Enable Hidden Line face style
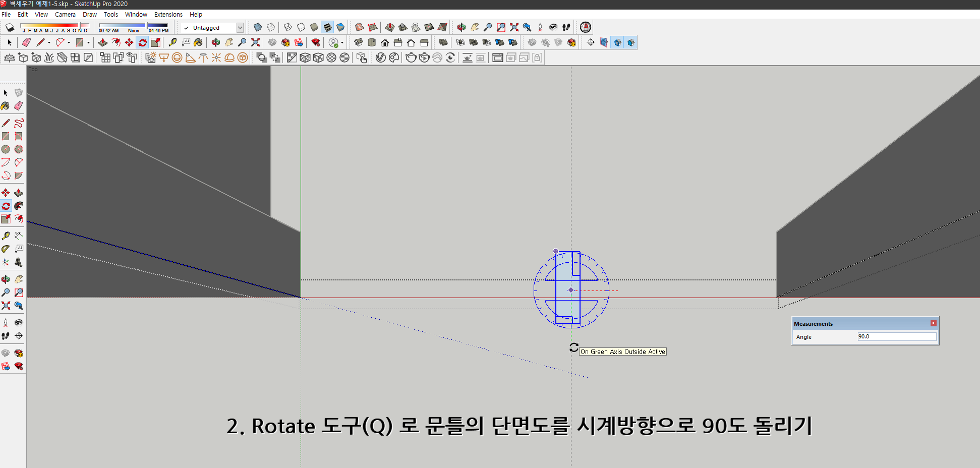This screenshot has width=980, height=468. 301,27
